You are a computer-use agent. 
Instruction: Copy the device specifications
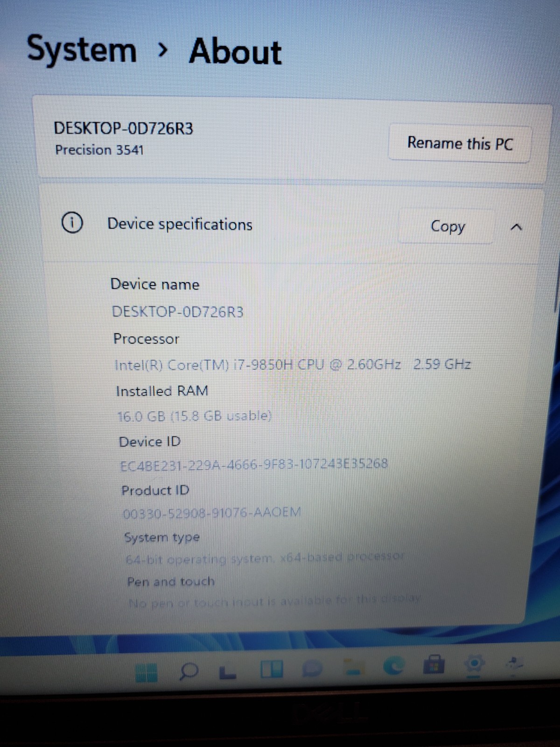click(x=447, y=226)
